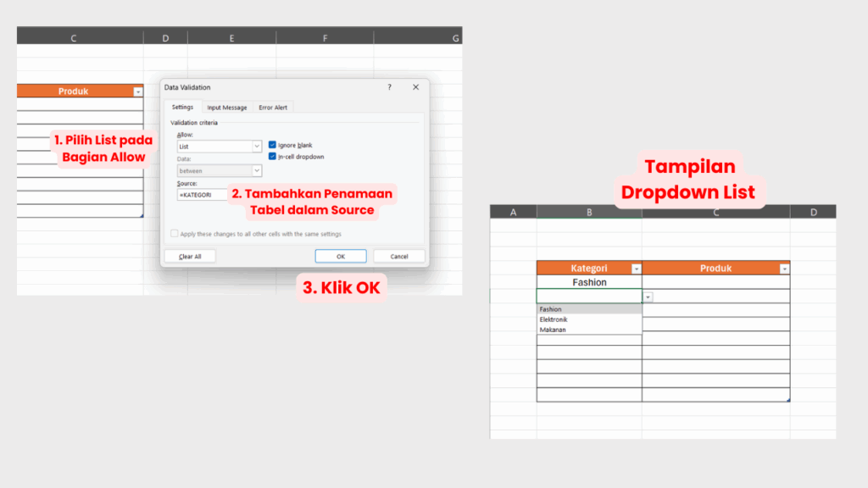This screenshot has height=488, width=868.
Task: Click the Cancel button
Action: (x=398, y=256)
